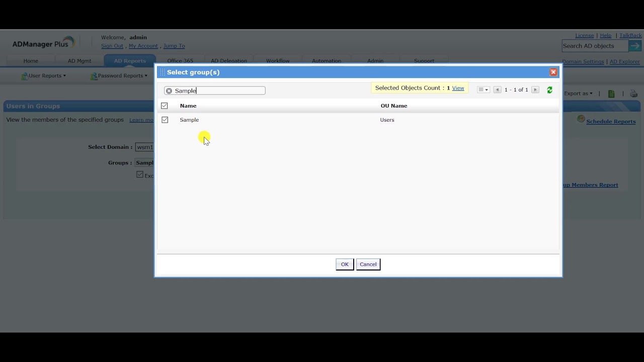This screenshot has width=644, height=362.
Task: Open the AD Explorer link
Action: 625,62
